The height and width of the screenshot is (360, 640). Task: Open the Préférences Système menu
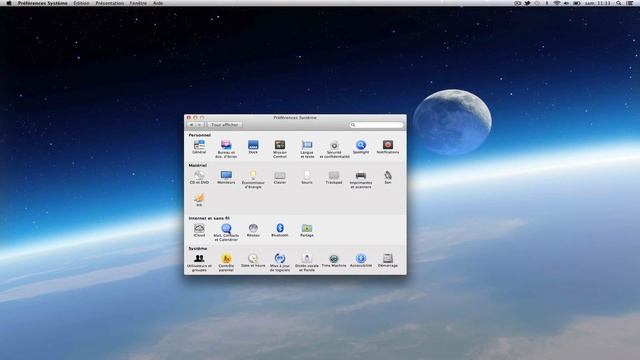(x=42, y=3)
